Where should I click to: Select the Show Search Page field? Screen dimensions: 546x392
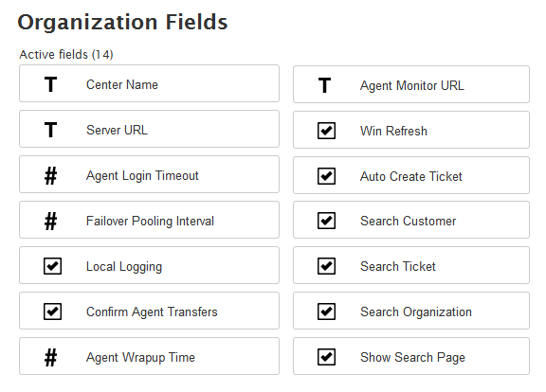[411, 356]
